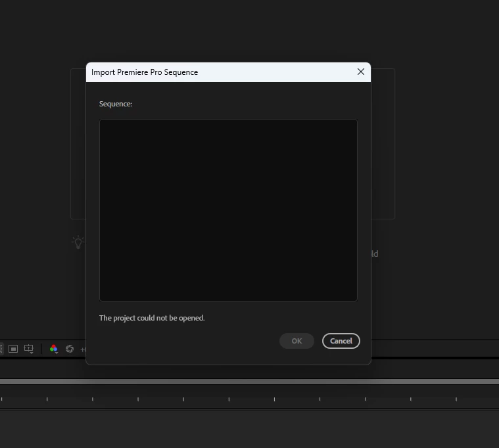The height and width of the screenshot is (448, 499).
Task: Close the Import Premiere Pro Sequence dialog
Action: [360, 72]
